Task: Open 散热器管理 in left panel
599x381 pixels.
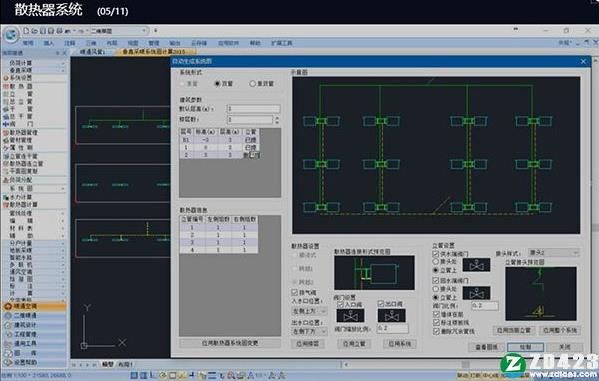Action: pyautogui.click(x=21, y=132)
